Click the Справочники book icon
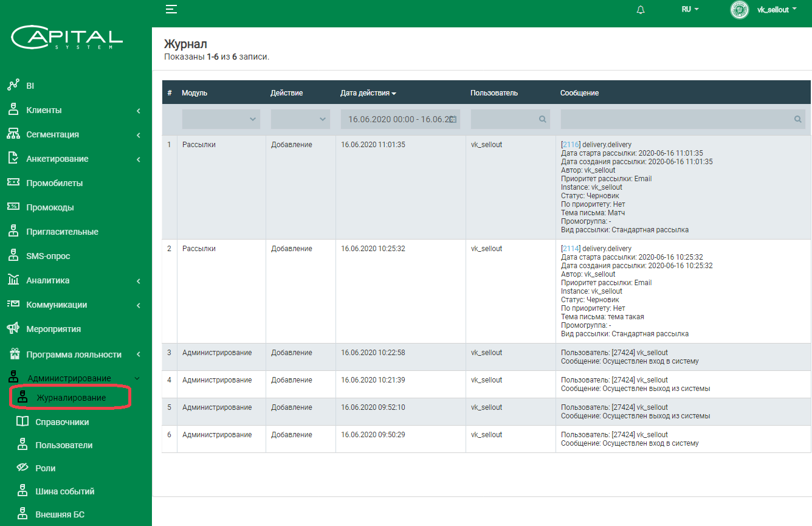 (x=22, y=421)
